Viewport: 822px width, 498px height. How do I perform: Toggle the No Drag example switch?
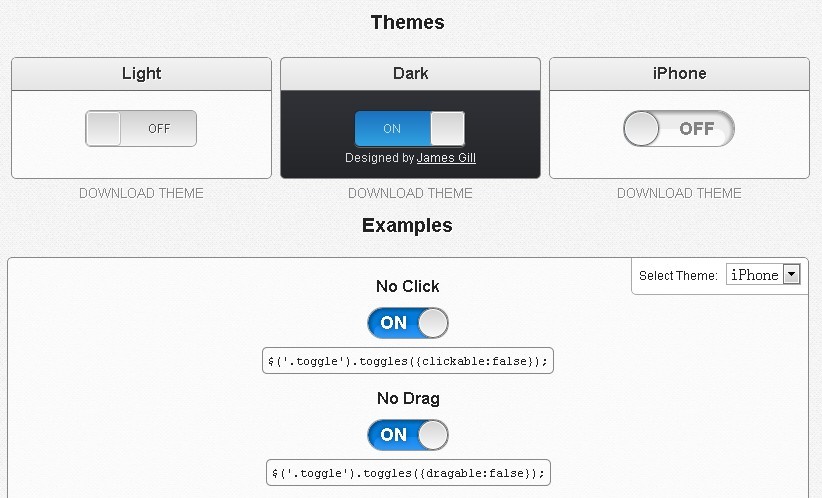[408, 435]
